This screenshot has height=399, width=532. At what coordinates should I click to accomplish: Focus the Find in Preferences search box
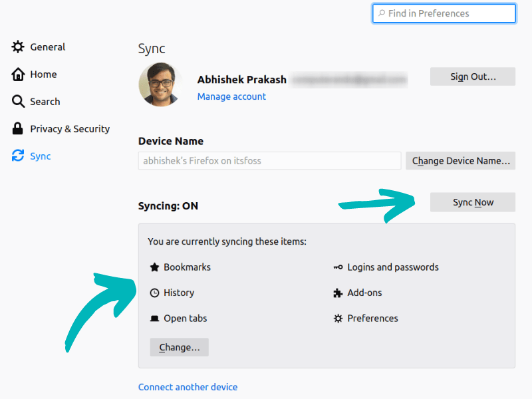(x=444, y=13)
